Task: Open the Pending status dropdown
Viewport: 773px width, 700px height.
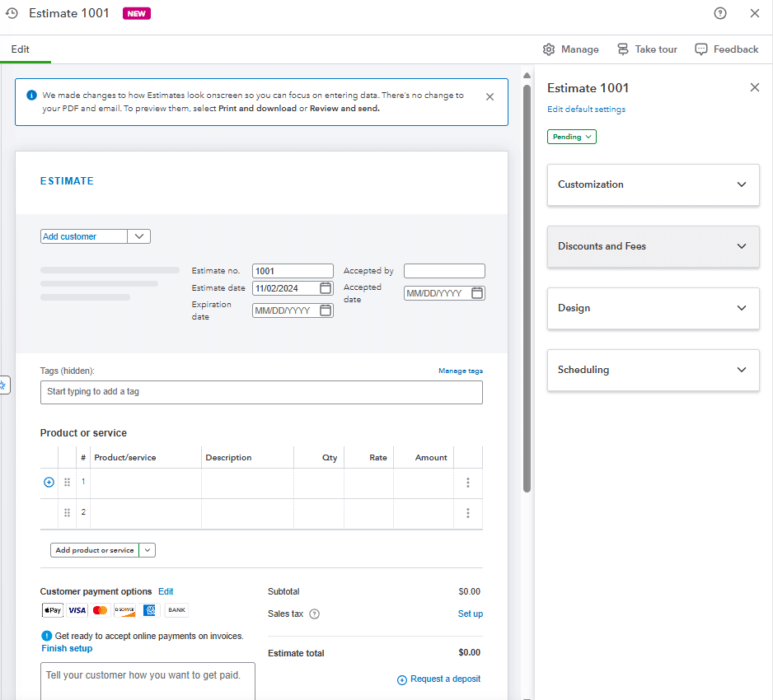Action: point(571,137)
